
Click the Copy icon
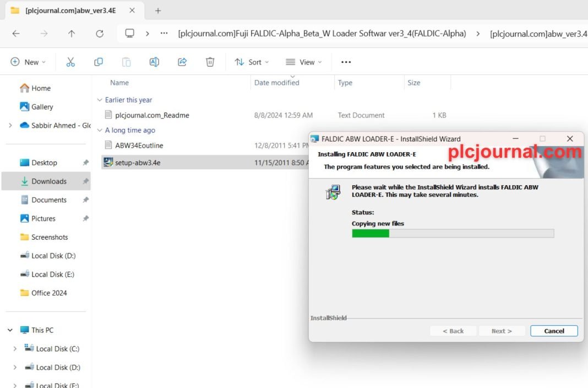tap(98, 62)
